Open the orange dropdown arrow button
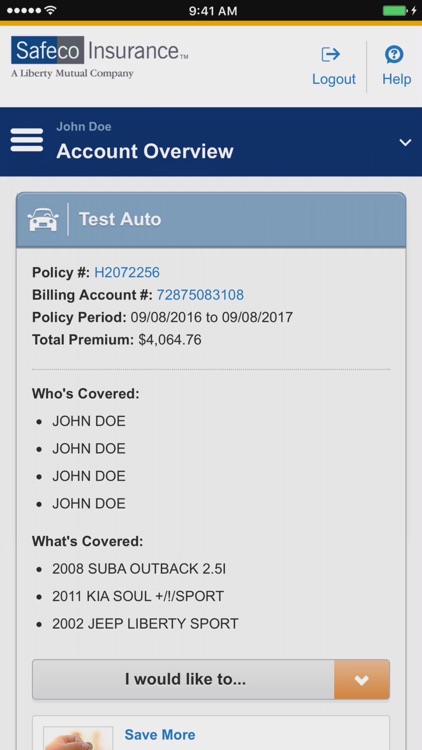422x750 pixels. coord(362,680)
